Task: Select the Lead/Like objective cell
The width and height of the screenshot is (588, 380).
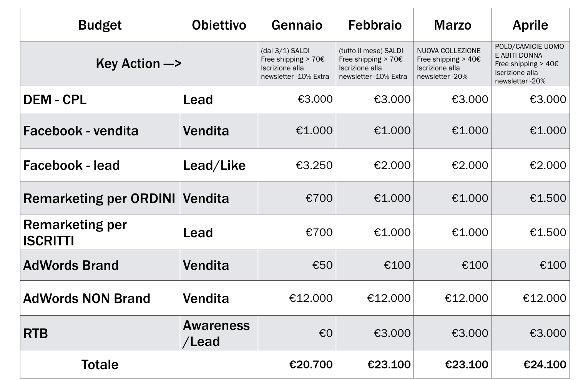Action: [214, 165]
